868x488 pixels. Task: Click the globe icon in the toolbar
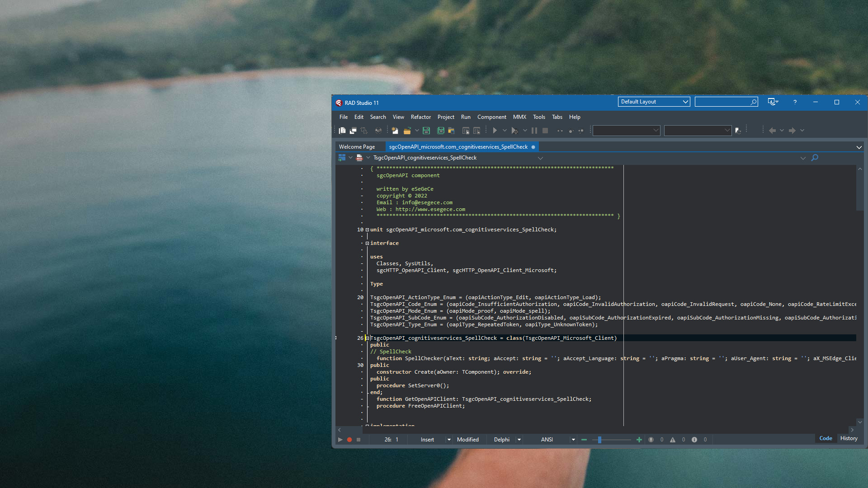click(378, 131)
